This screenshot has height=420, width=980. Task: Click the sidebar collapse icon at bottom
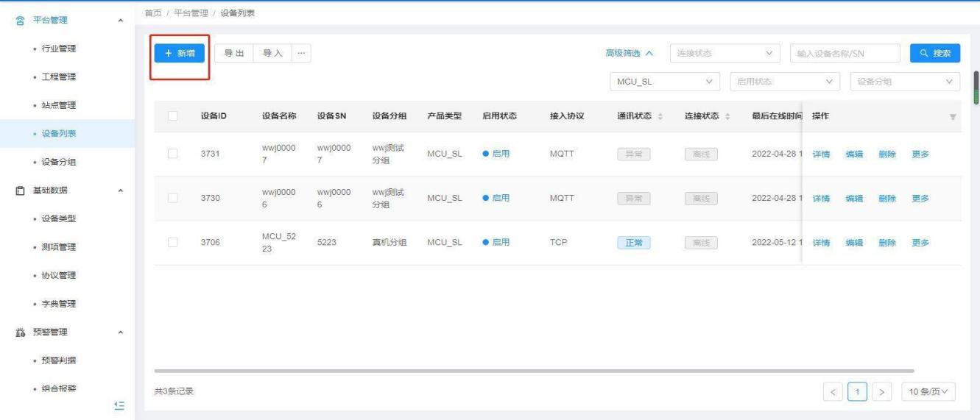click(120, 405)
